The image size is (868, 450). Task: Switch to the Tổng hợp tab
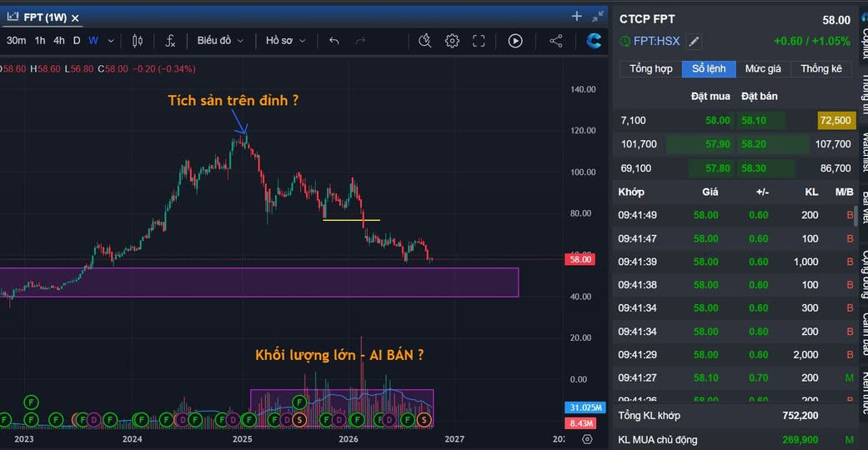tap(651, 68)
